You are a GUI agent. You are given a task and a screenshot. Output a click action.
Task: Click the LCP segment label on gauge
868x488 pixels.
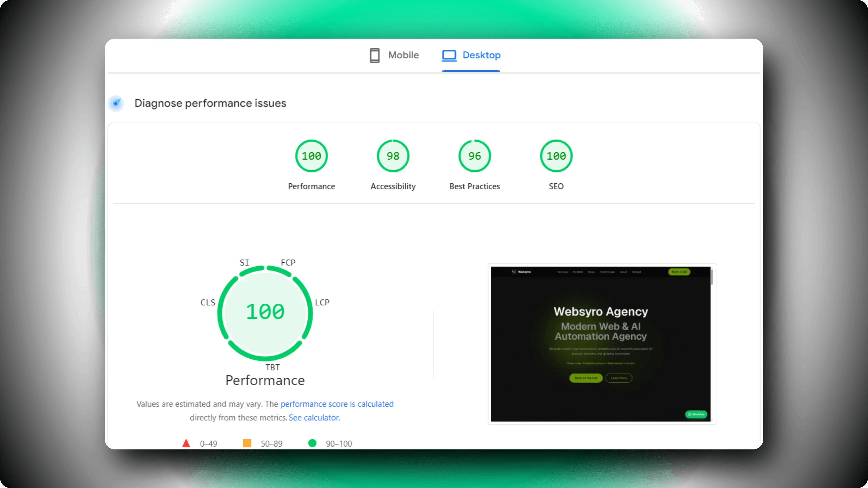(322, 302)
